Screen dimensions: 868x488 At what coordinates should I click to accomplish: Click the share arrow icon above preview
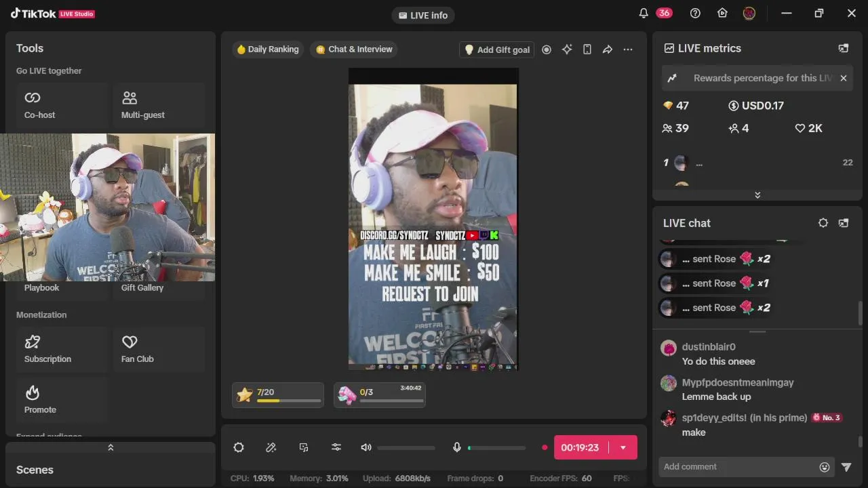608,49
